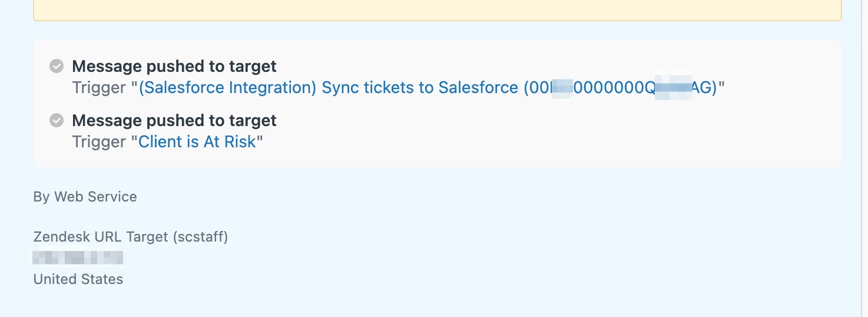Image resolution: width=868 pixels, height=317 pixels.
Task: Click the blurred IP address below Zendesk URL Target
Action: [x=78, y=257]
